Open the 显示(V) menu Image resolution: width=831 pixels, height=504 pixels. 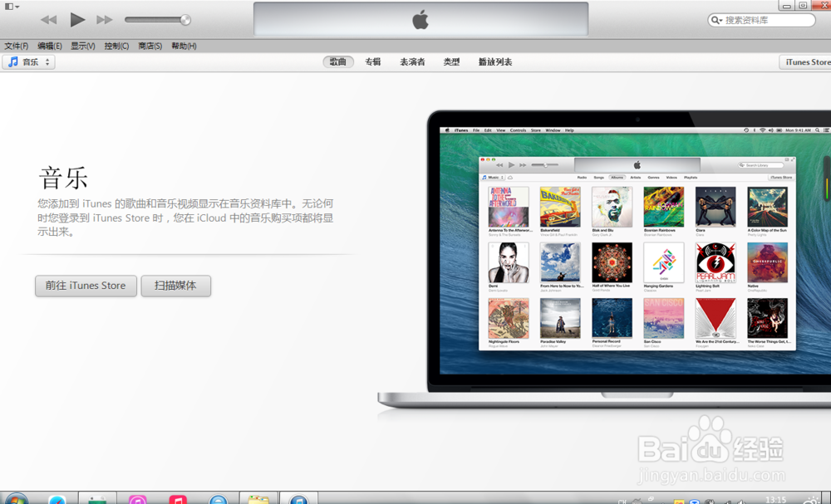pyautogui.click(x=82, y=46)
